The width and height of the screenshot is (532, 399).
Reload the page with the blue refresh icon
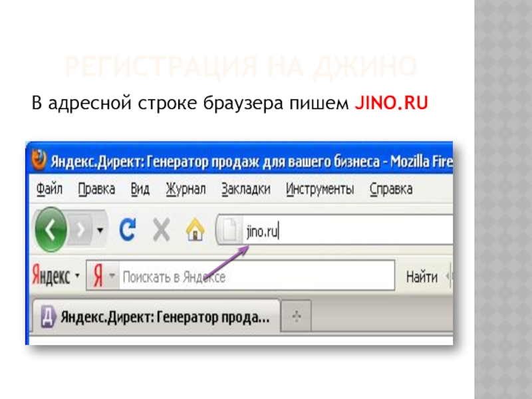click(x=128, y=229)
